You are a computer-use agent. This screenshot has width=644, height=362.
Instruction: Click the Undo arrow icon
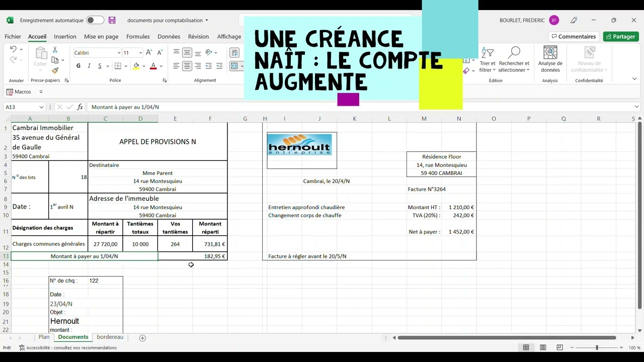[13, 49]
